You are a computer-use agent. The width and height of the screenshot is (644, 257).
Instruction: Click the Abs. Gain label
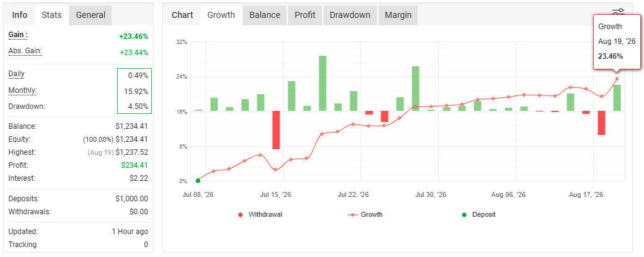pos(25,51)
